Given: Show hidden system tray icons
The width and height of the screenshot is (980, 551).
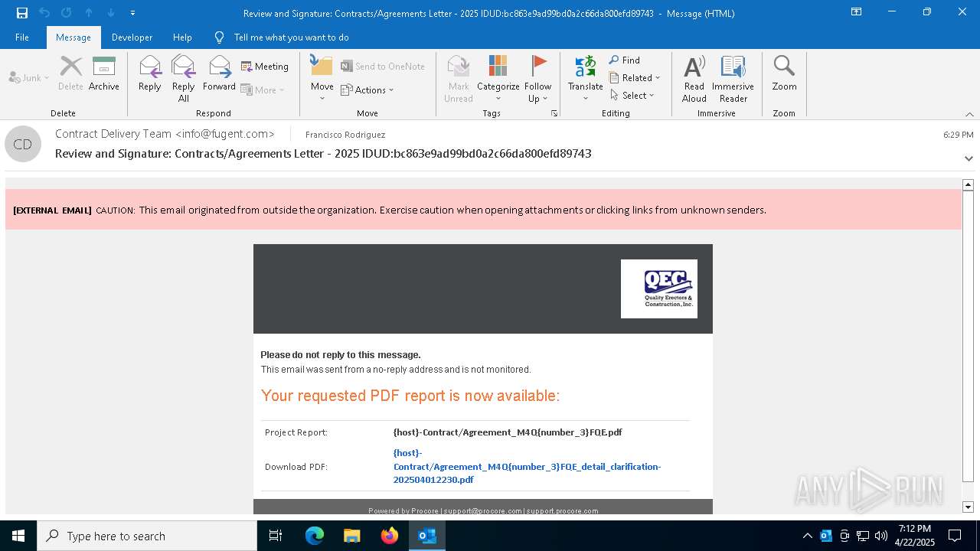Looking at the screenshot, I should coord(808,536).
